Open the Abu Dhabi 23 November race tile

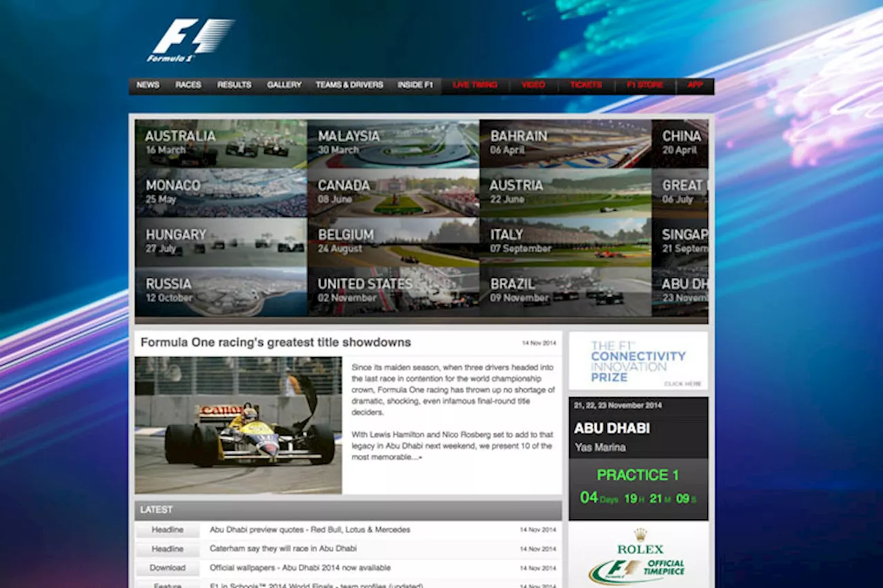pos(680,292)
